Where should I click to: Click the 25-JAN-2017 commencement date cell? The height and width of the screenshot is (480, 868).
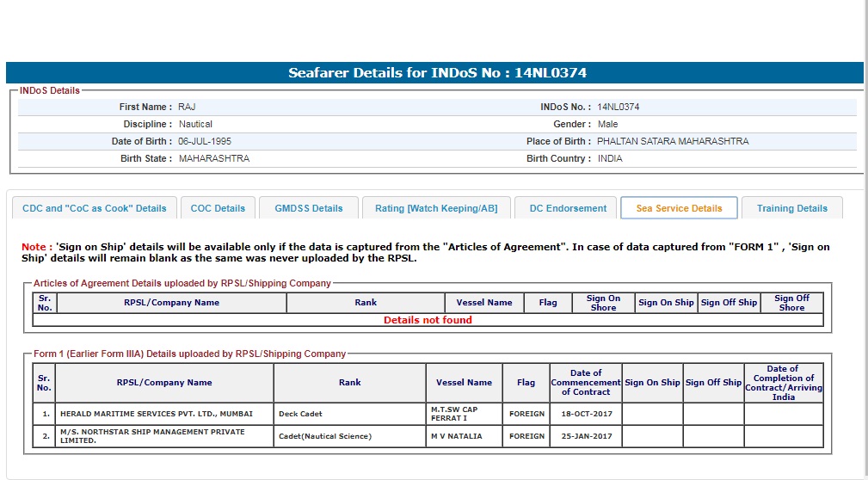point(585,436)
